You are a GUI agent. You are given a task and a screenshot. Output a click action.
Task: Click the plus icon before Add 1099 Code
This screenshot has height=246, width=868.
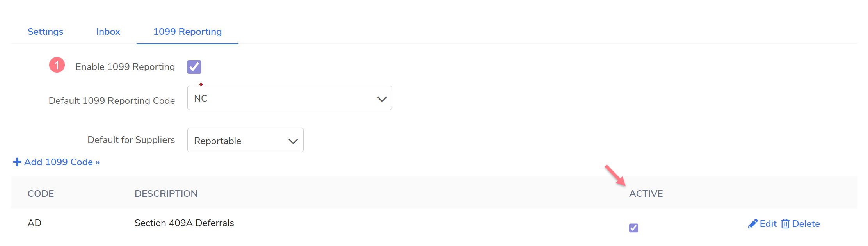point(17,162)
